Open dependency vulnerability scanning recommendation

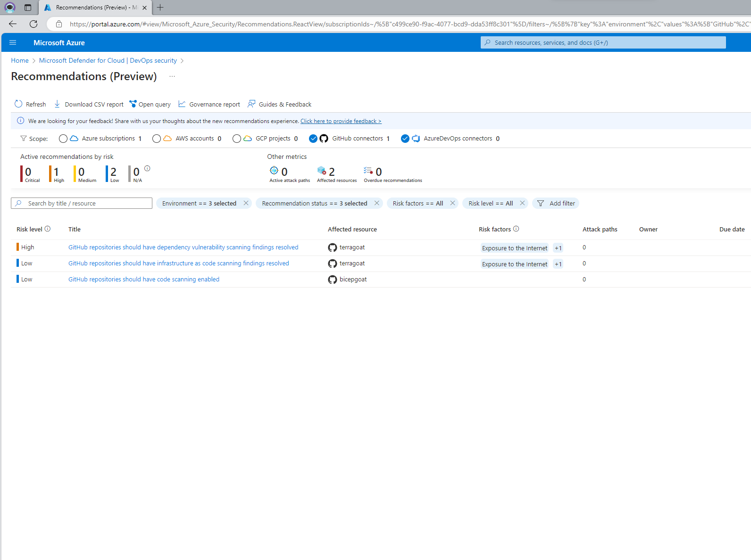pyautogui.click(x=183, y=247)
